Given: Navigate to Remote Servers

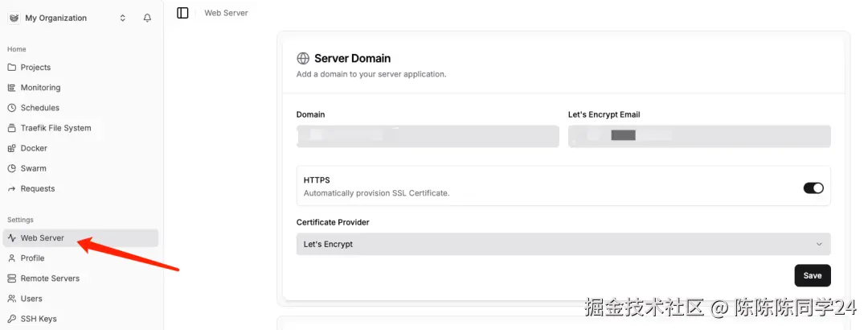Looking at the screenshot, I should 50,278.
